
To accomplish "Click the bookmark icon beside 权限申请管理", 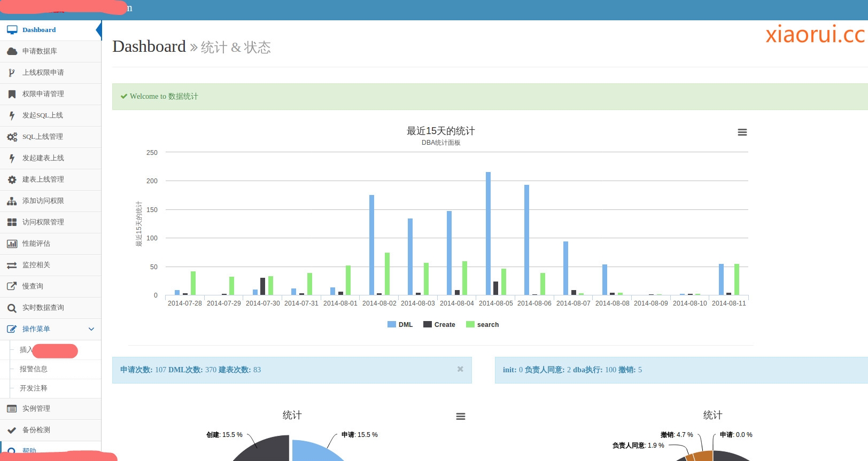I will (x=12, y=94).
